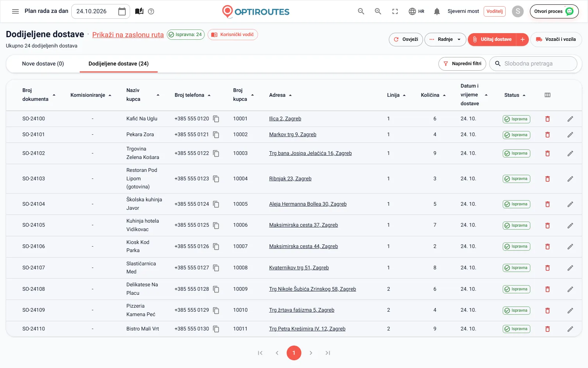Select Dodijeljene dostave (24) tab
Screen dimensions: 588x368
pos(119,64)
